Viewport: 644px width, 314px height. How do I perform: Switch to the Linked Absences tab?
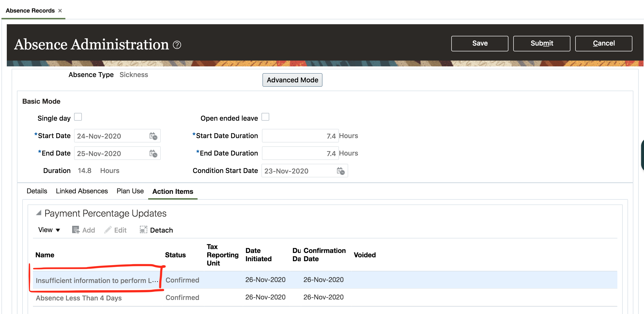[82, 191]
